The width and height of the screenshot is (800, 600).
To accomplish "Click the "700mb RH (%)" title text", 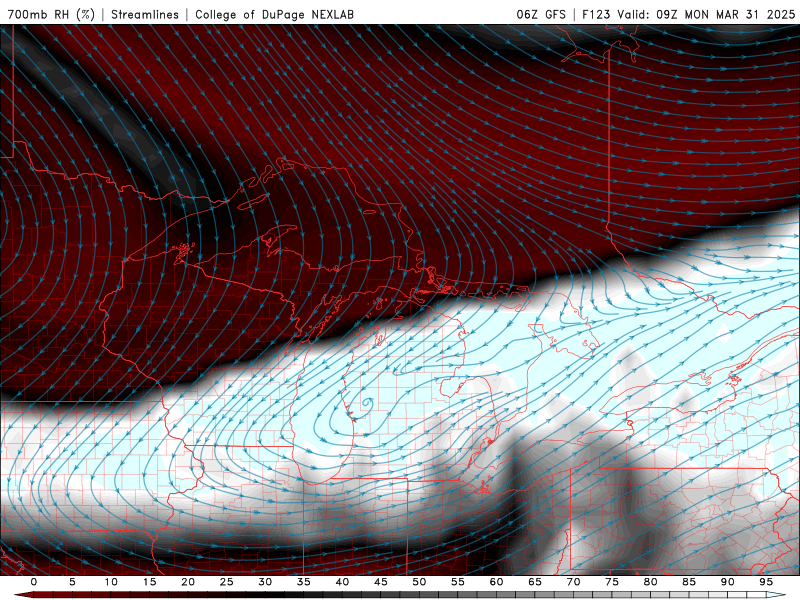I will click(52, 14).
